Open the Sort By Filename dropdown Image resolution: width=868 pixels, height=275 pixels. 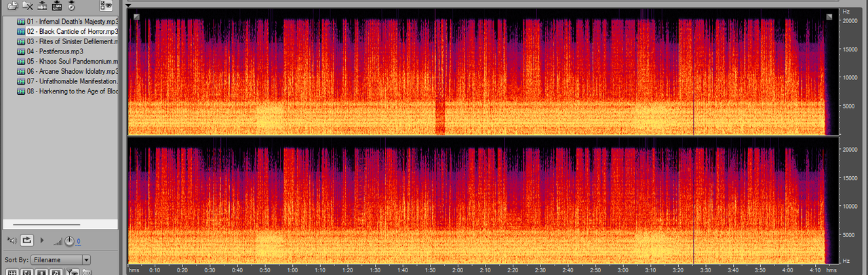point(60,259)
